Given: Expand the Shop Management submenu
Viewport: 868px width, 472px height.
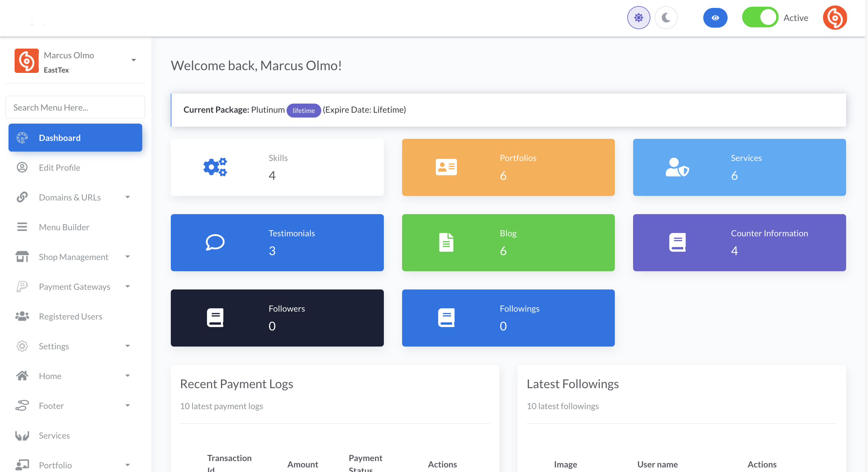Looking at the screenshot, I should 127,257.
